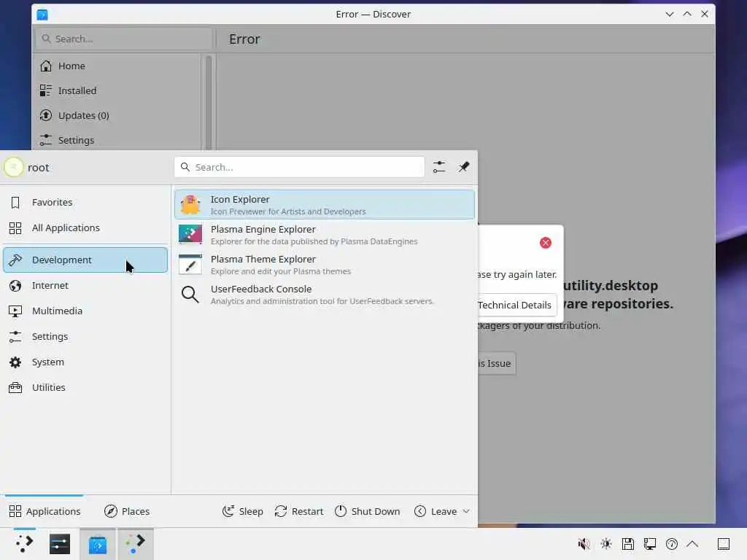Click the Discover window title icon
The width and height of the screenshot is (747, 560).
[42, 15]
